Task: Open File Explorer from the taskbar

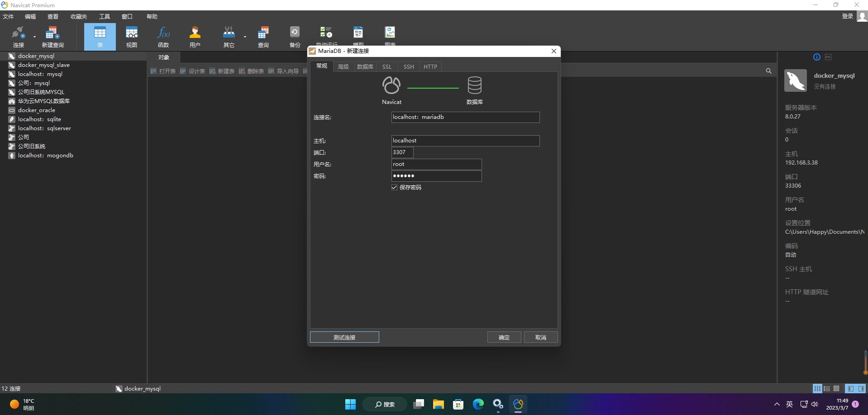Action: [x=439, y=404]
